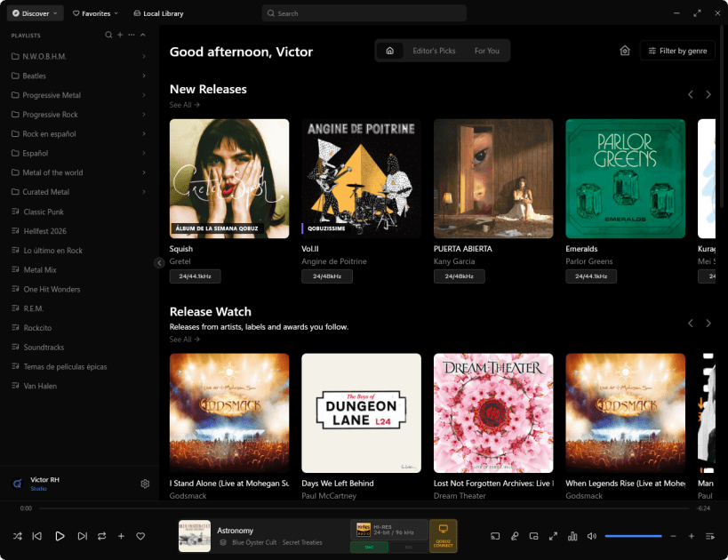The width and height of the screenshot is (728, 560).
Task: Click the Qobuz Connect button
Action: point(444,536)
